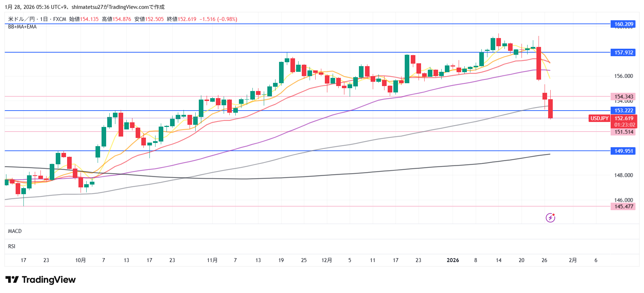Select the 157.932 blue price label

[624, 53]
